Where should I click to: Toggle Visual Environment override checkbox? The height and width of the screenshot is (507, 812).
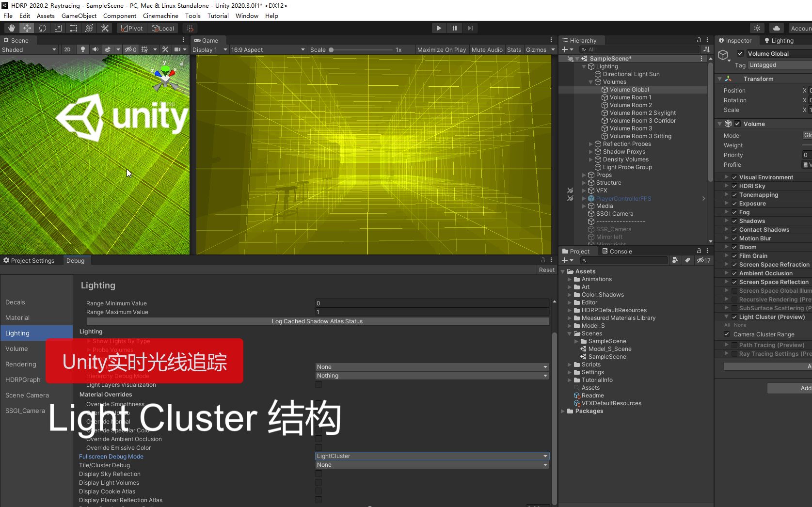(734, 177)
